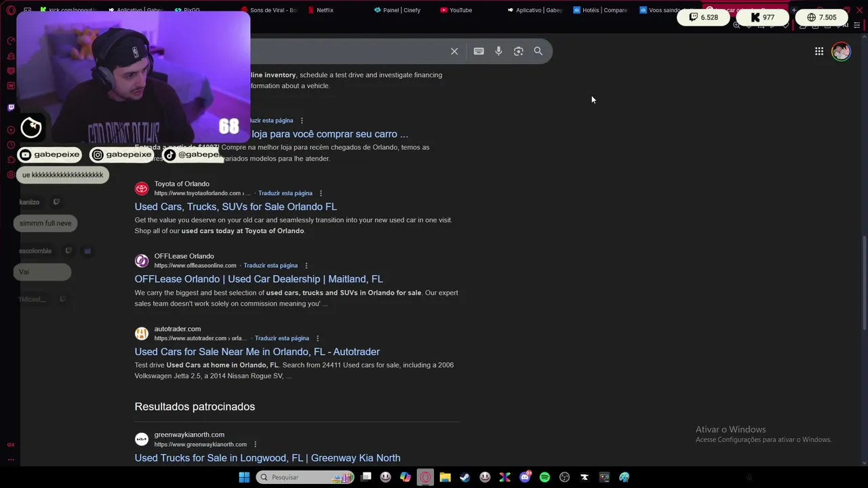Image resolution: width=868 pixels, height=488 pixels.
Task: Start voice search with the microphone icon
Action: (x=498, y=52)
